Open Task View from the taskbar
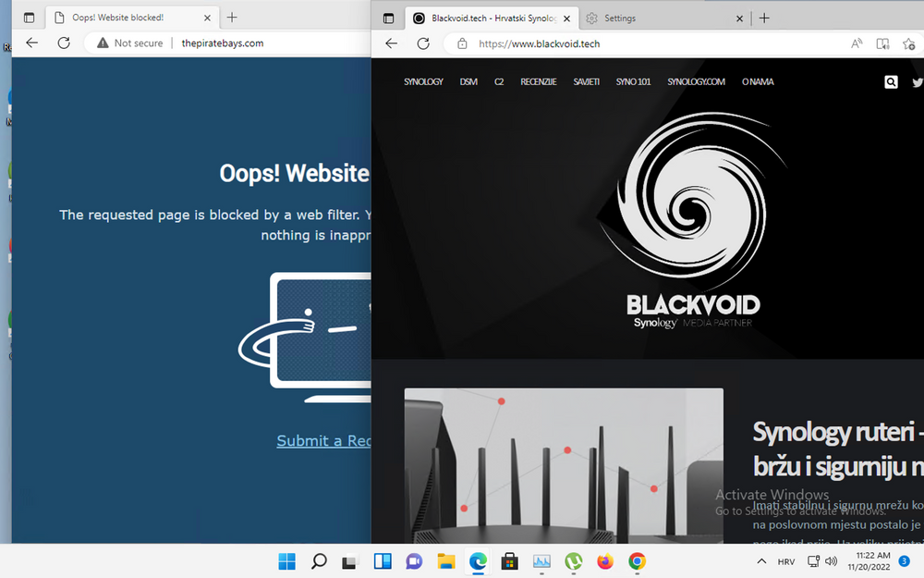The width and height of the screenshot is (924, 578). click(350, 561)
